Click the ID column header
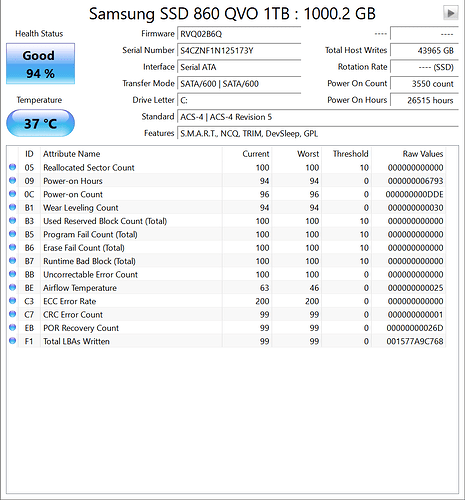 pyautogui.click(x=29, y=154)
